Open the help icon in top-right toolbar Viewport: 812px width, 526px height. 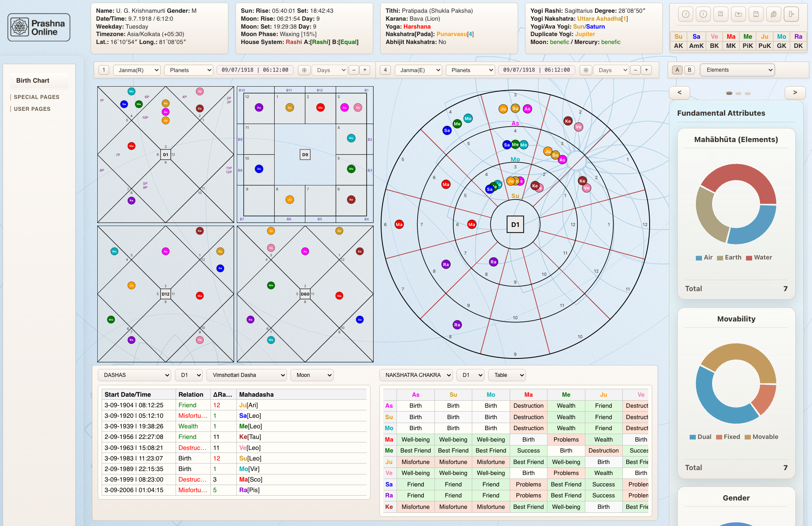685,14
